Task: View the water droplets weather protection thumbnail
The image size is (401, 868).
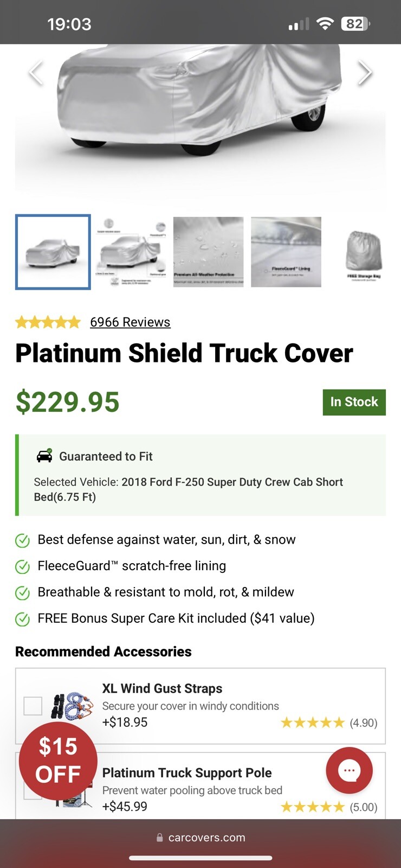Action: tap(209, 252)
